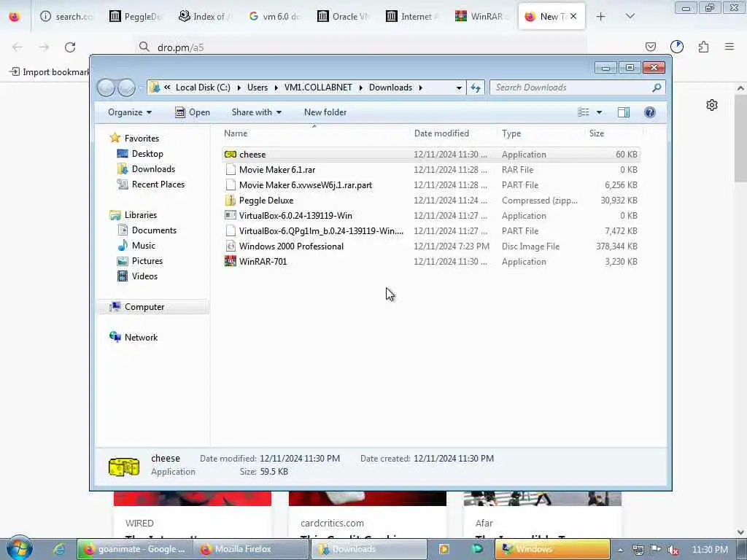The height and width of the screenshot is (560, 747).
Task: Select Computer in navigation pane
Action: click(x=153, y=307)
